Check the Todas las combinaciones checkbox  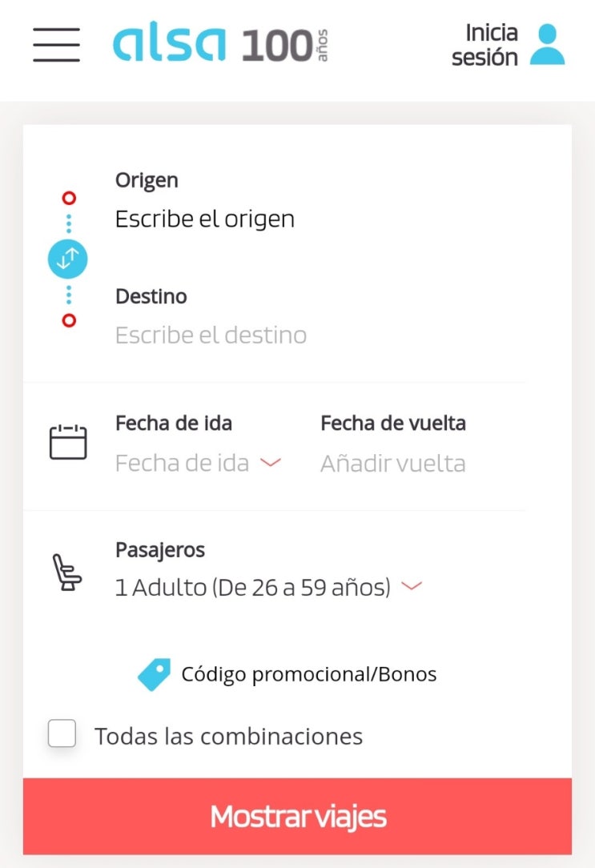62,733
